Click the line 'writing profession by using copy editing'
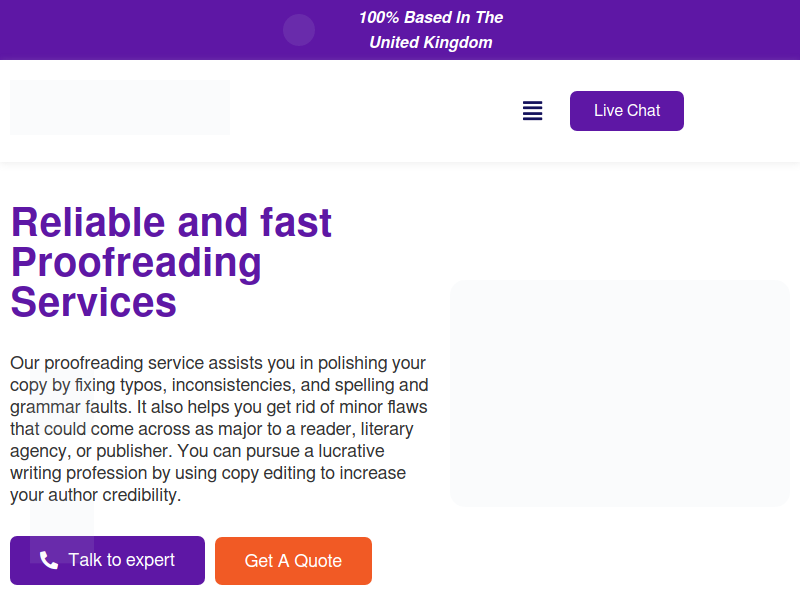Screen dimensions: 800x600 click(208, 473)
